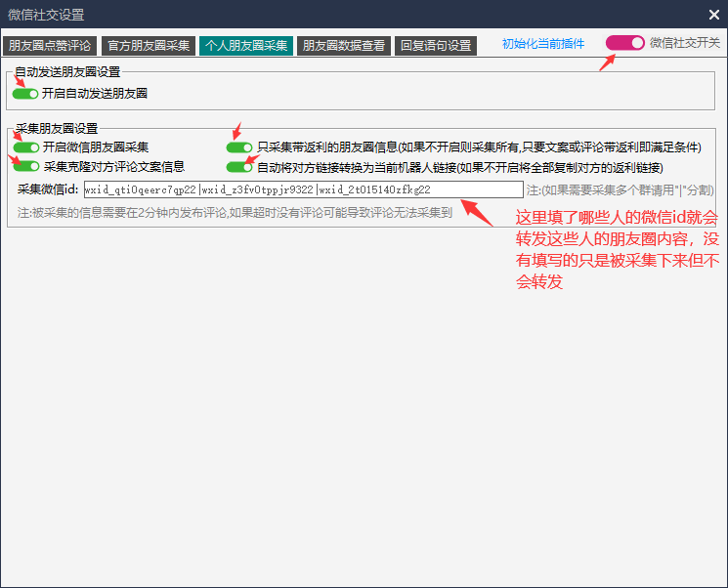Toggle 只采集带返利的朋友圈信息 switch

pyautogui.click(x=239, y=147)
